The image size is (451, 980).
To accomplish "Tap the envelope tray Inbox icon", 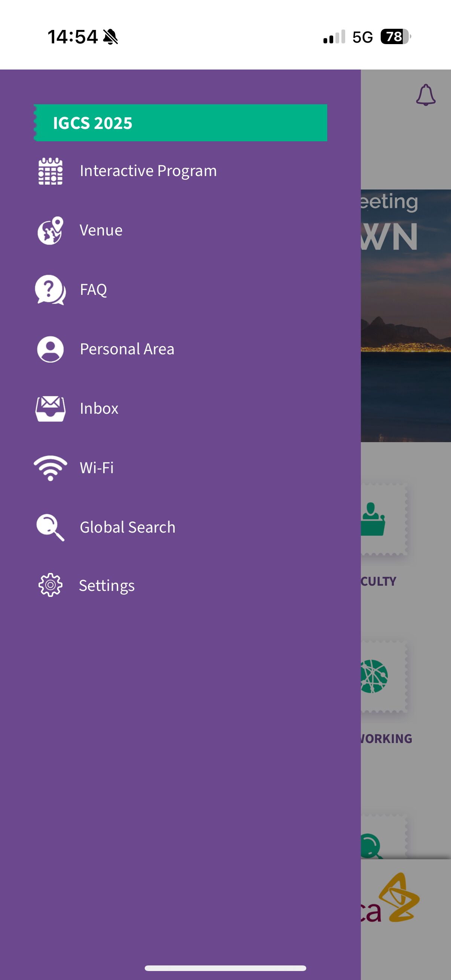I will click(50, 409).
